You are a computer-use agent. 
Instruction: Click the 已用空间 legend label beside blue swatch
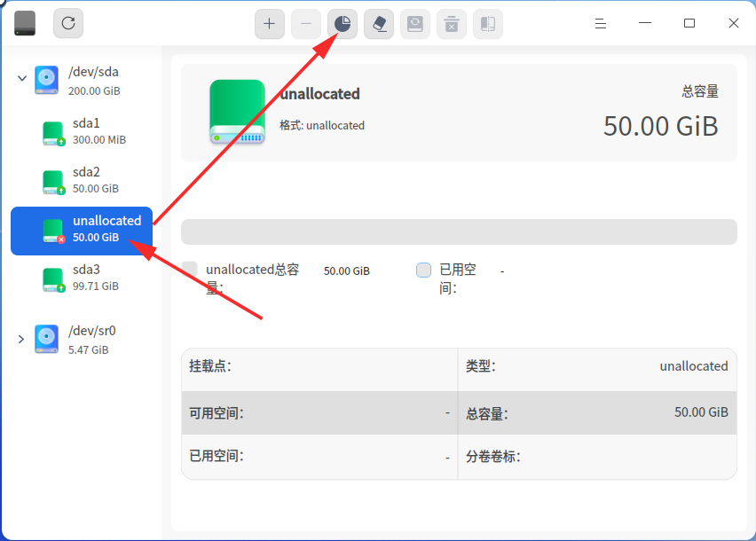[458, 278]
